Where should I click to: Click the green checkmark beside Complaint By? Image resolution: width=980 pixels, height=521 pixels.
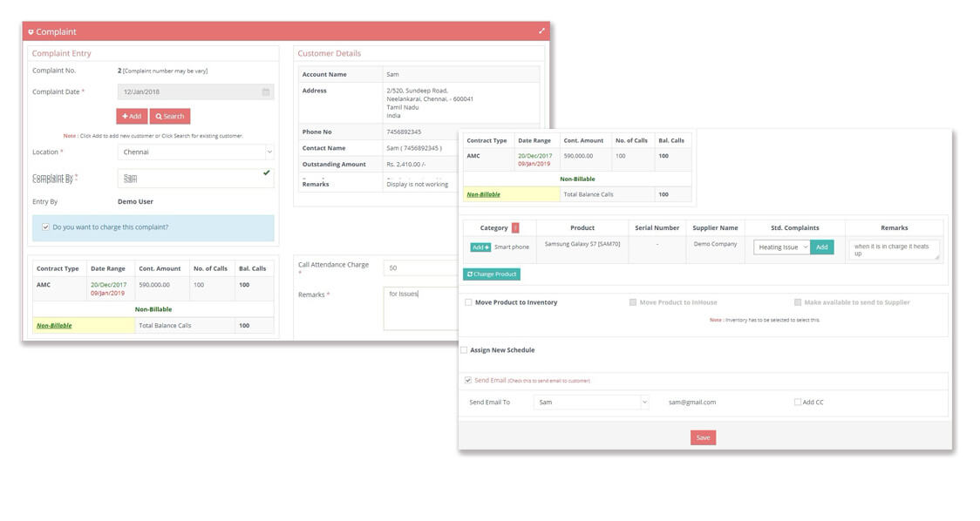(x=267, y=174)
